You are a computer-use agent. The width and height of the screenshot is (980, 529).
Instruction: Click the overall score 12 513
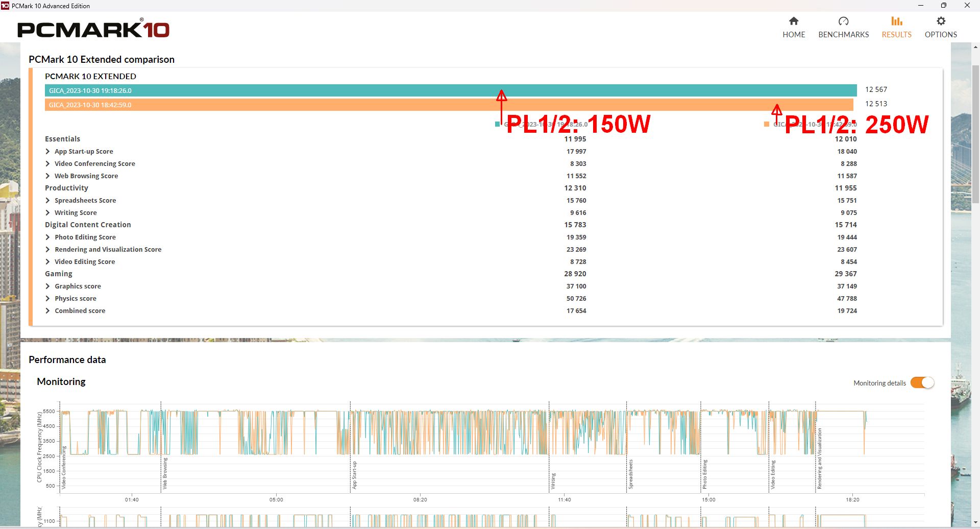coord(876,104)
